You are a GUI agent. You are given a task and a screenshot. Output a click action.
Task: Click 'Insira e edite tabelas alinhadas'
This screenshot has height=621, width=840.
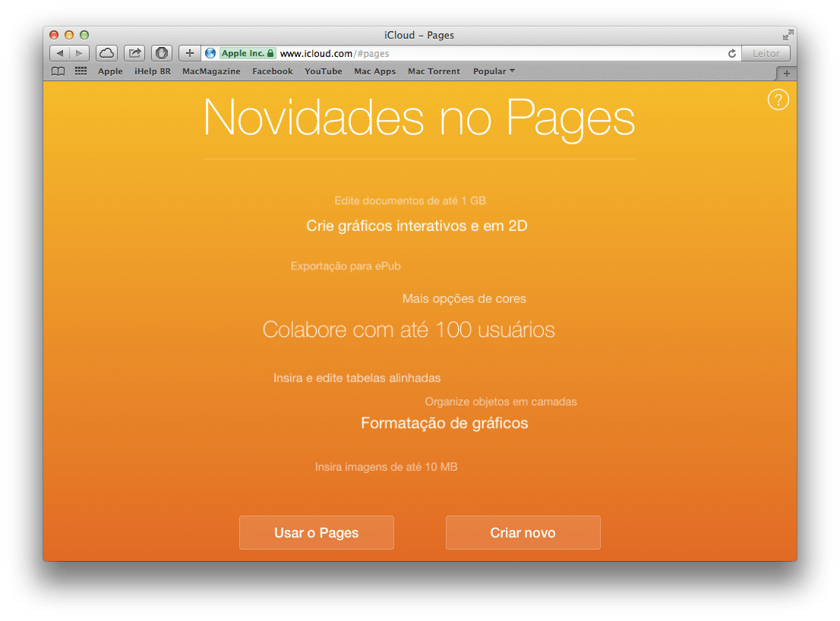click(357, 378)
